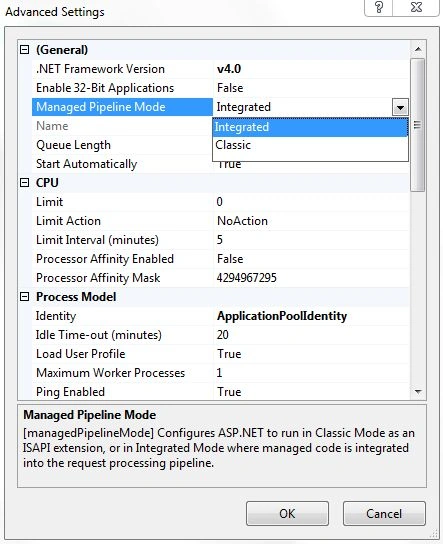The height and width of the screenshot is (544, 443).
Task: Click the OK button
Action: tap(287, 513)
